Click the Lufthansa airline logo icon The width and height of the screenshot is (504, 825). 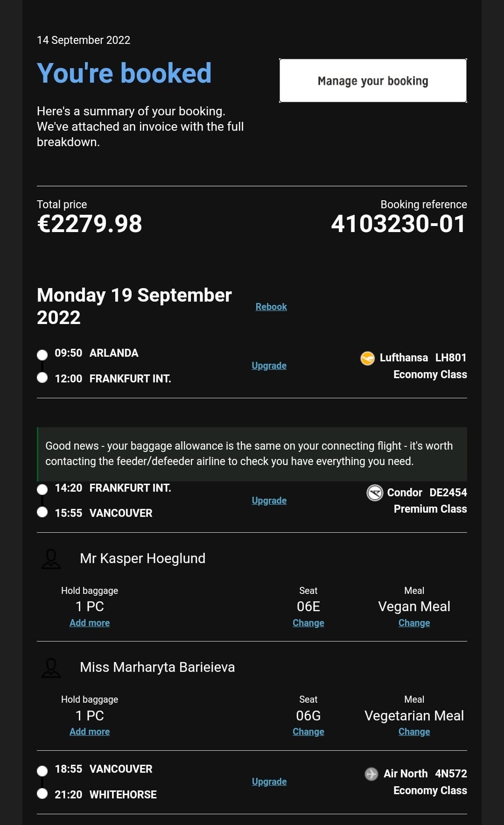(367, 358)
